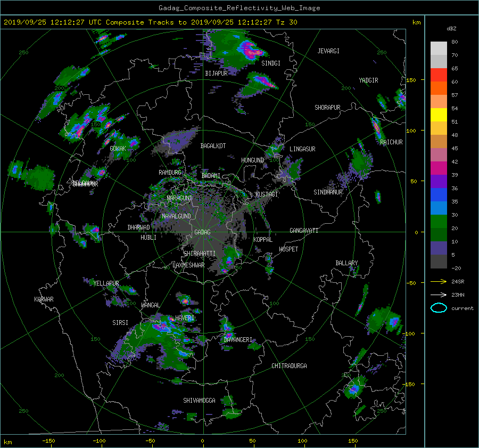
Task: Click the -50 tick on right axis
Action: (410, 283)
